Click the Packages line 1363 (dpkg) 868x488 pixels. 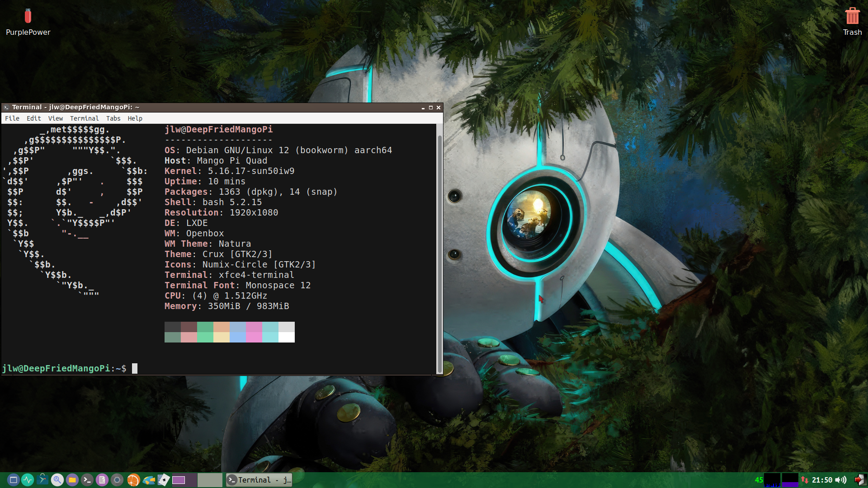click(251, 192)
